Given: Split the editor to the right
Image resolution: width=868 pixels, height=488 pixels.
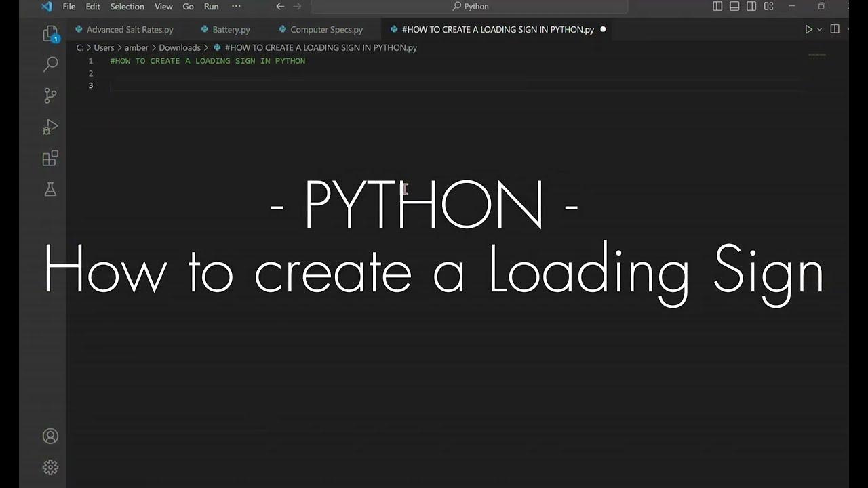Looking at the screenshot, I should pos(835,29).
